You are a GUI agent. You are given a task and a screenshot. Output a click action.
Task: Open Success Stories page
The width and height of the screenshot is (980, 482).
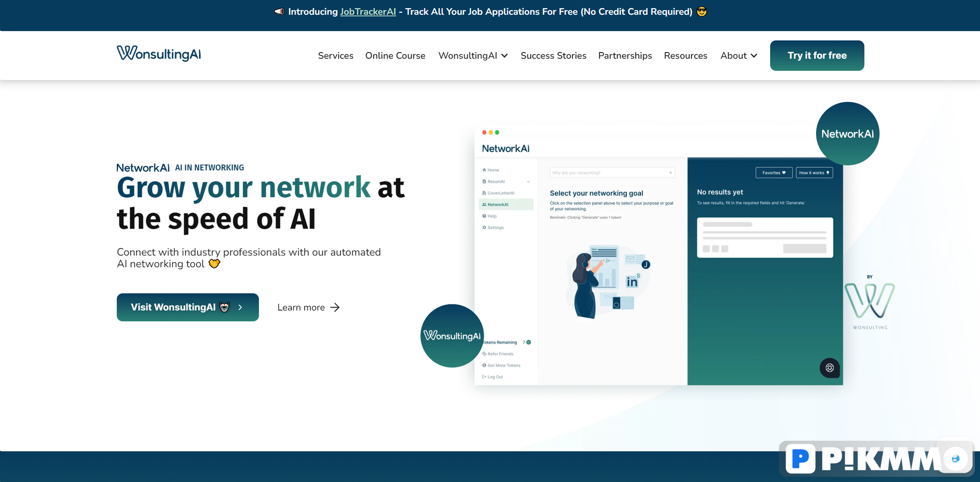pyautogui.click(x=553, y=56)
